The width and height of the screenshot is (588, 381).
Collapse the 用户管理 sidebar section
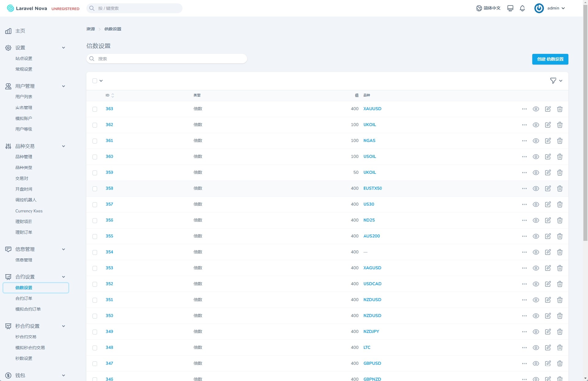(63, 86)
